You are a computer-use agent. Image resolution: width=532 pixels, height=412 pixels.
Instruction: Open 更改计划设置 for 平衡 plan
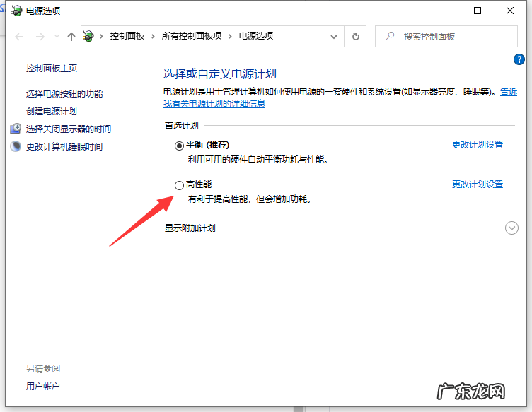(x=478, y=145)
